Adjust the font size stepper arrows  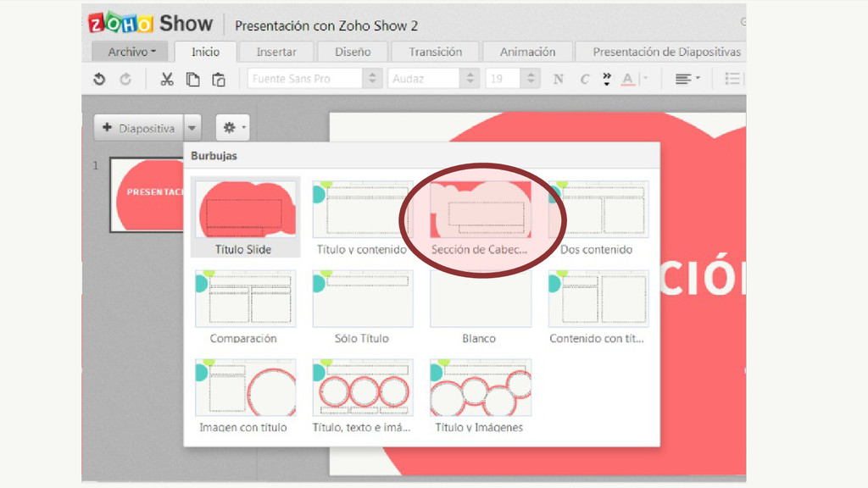[531, 79]
